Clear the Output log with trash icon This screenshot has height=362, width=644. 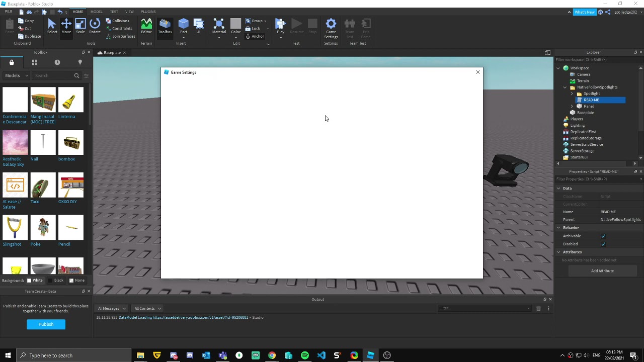coord(538,308)
